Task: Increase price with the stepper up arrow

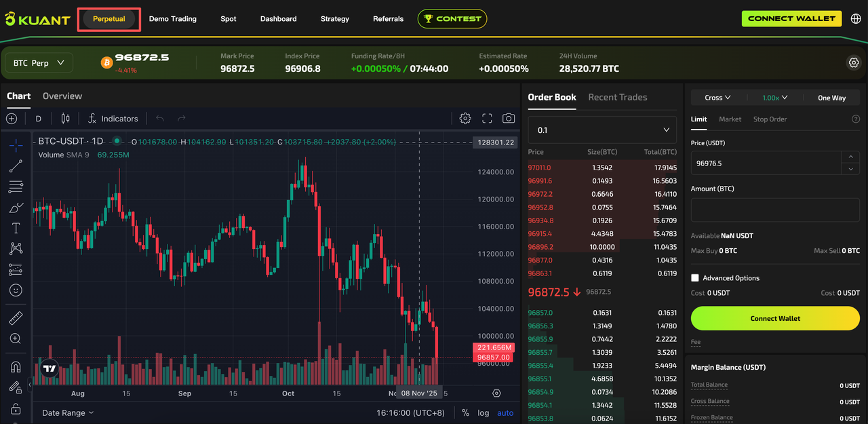Action: pos(850,157)
